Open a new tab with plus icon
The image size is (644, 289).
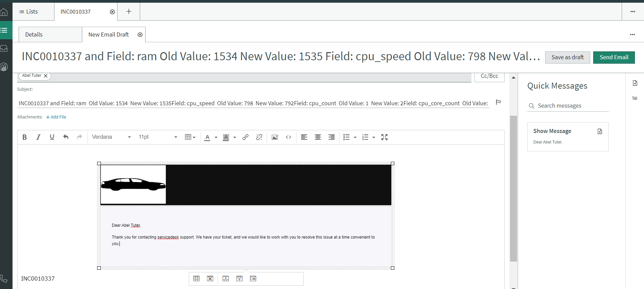tap(129, 12)
